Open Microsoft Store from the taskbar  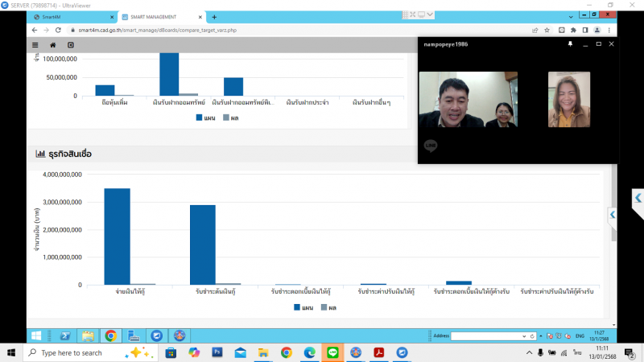[171, 352]
